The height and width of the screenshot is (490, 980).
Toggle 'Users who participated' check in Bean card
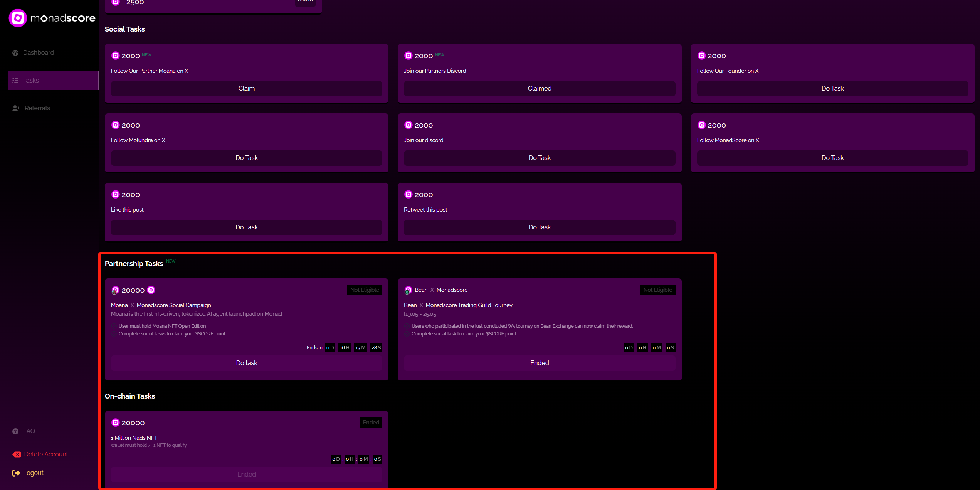[x=407, y=326]
